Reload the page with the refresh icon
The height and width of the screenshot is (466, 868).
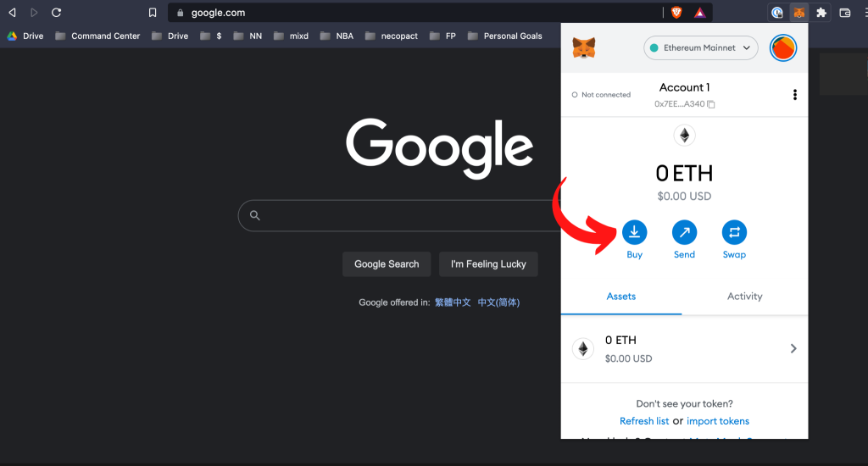click(57, 13)
